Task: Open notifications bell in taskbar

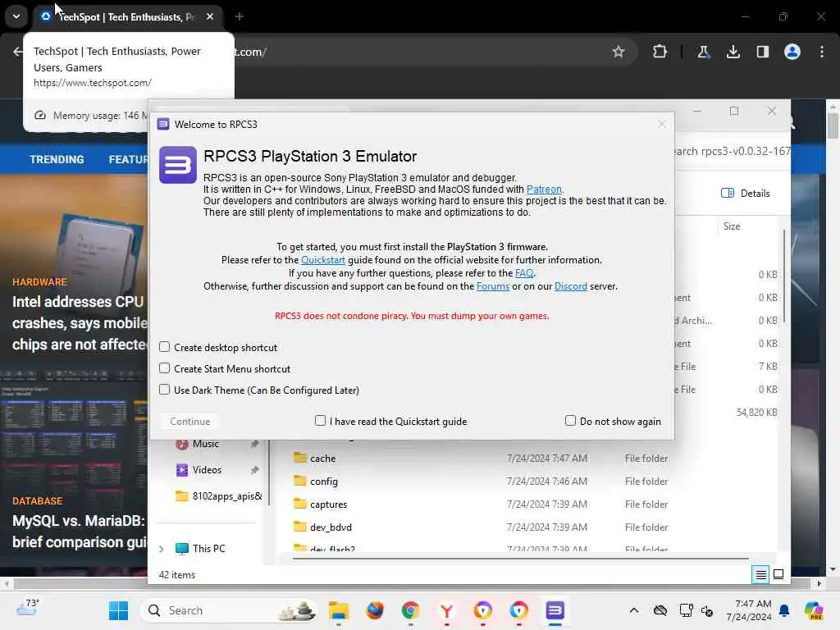Action: click(784, 610)
